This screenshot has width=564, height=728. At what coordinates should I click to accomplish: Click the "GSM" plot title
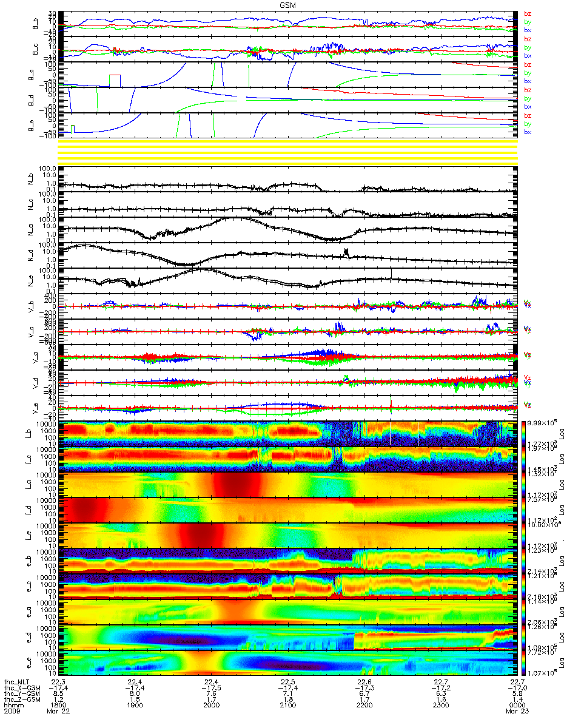[289, 4]
